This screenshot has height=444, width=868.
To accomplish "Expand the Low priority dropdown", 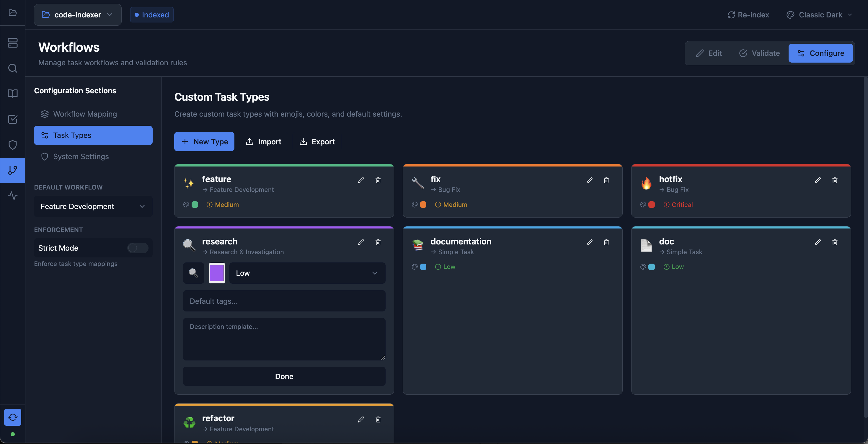I will [x=307, y=273].
